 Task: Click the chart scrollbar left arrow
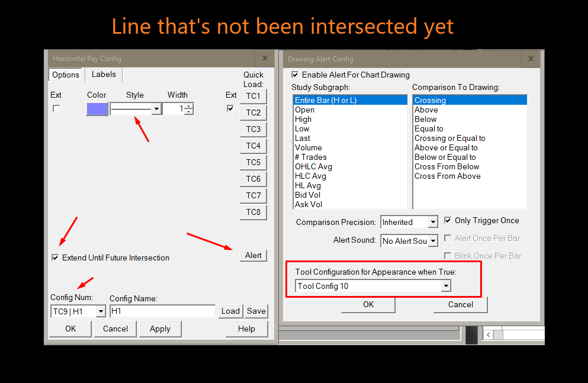click(x=489, y=334)
